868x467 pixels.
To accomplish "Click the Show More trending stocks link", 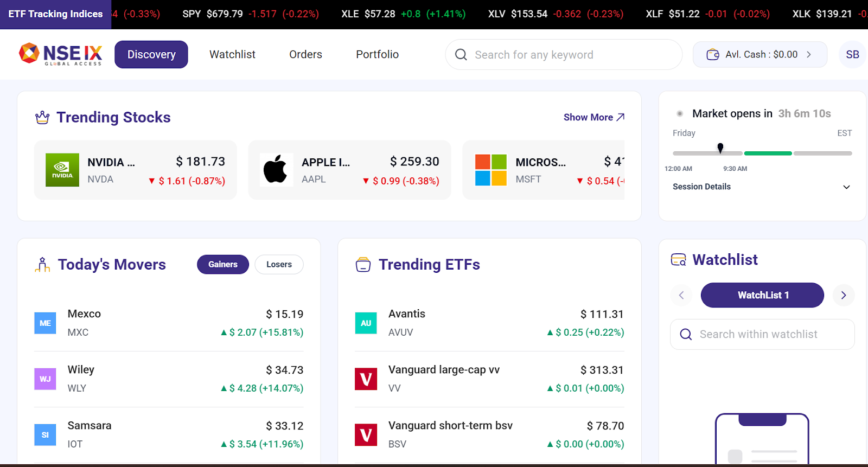I will (593, 117).
